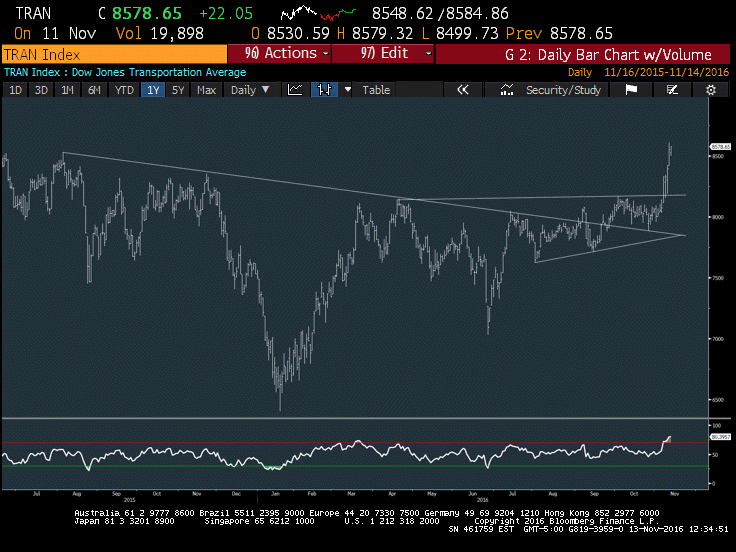Screen dimensions: 736x552
Task: Open chart type dropdown arrow
Action: (x=348, y=89)
